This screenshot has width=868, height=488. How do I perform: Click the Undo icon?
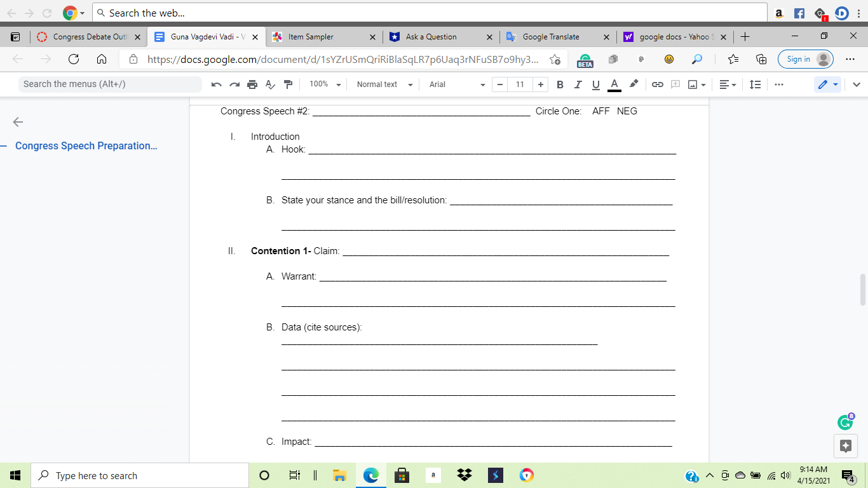point(217,84)
